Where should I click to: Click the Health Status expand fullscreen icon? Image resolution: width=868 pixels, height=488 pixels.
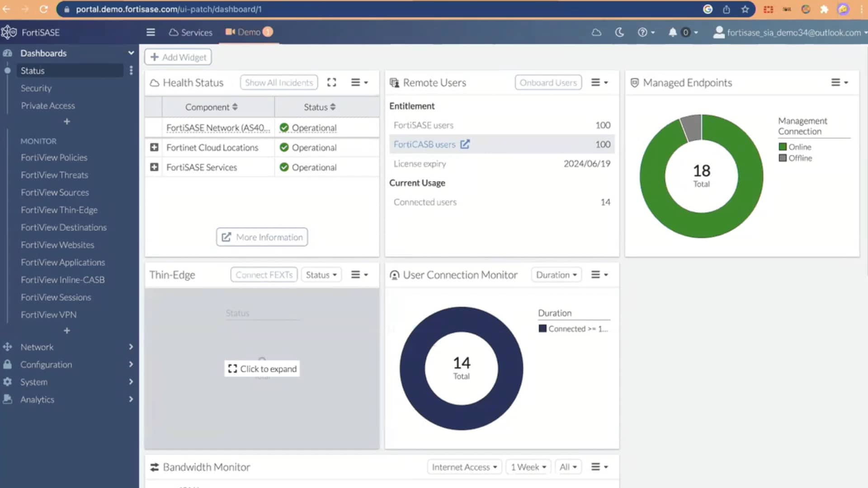331,82
